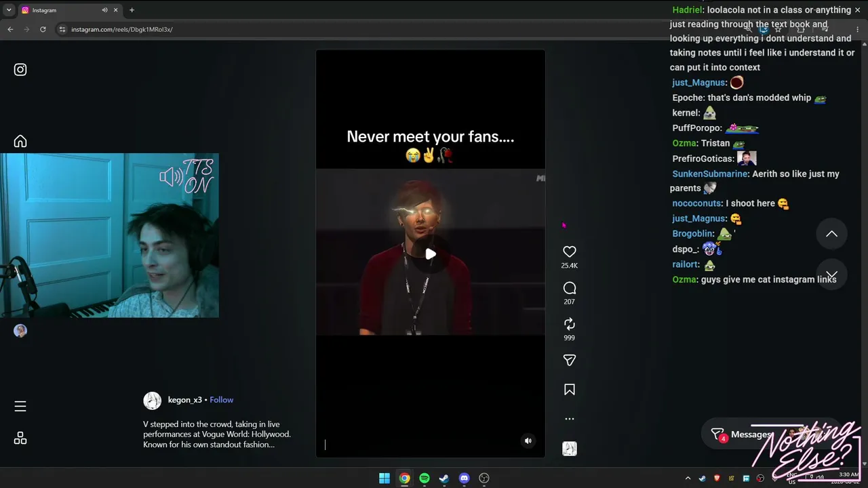Expand the truncated reel caption

(217, 434)
